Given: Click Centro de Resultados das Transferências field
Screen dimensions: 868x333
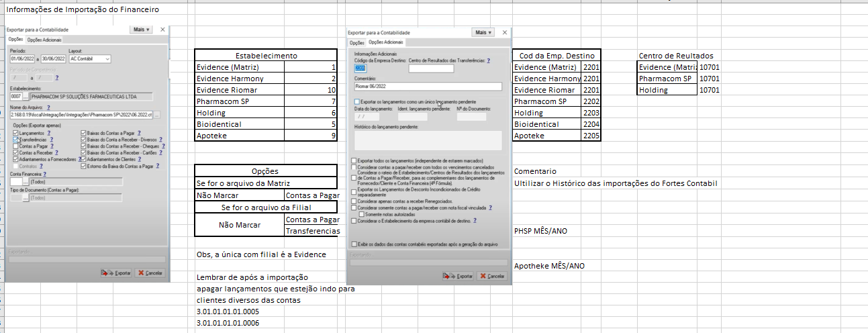Looking at the screenshot, I should (x=432, y=68).
